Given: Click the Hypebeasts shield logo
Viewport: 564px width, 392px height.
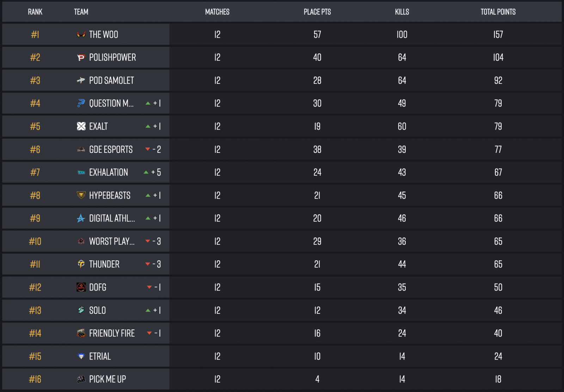Looking at the screenshot, I should (81, 195).
